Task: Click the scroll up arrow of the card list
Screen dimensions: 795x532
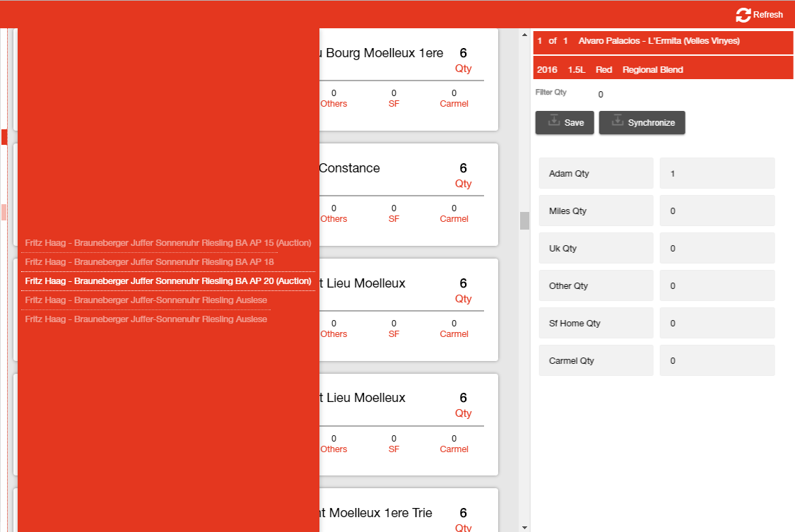Action: [524, 35]
